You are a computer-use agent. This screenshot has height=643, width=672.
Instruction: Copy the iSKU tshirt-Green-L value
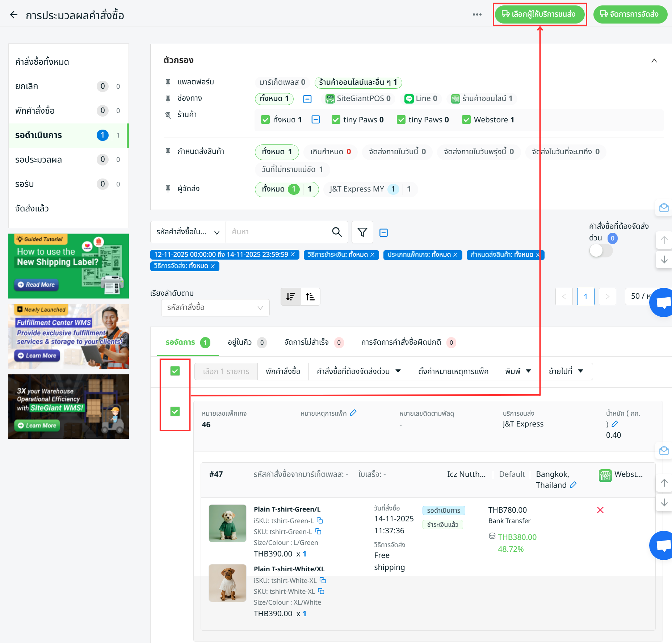point(320,521)
